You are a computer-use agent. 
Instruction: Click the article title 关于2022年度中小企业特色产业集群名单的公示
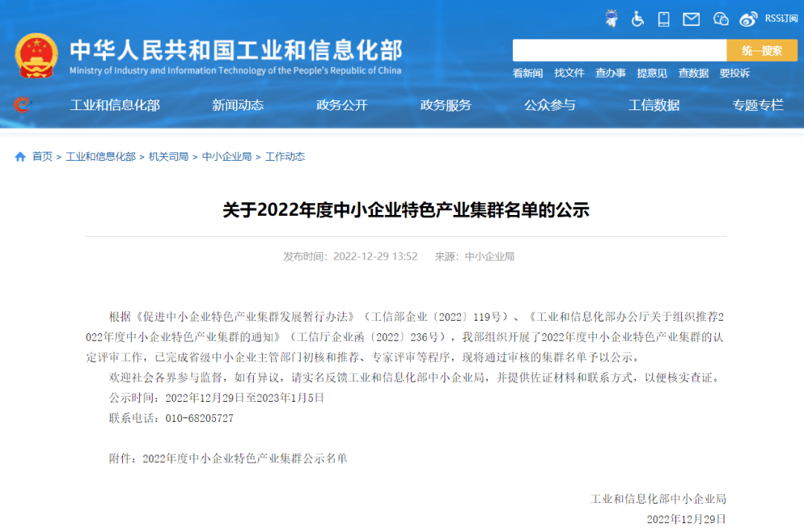point(406,210)
